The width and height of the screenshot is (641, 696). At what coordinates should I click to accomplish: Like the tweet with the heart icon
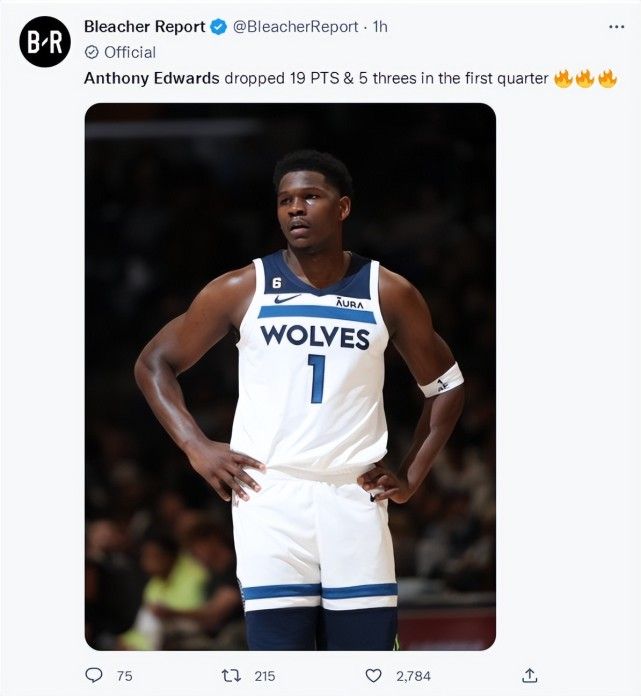point(373,676)
